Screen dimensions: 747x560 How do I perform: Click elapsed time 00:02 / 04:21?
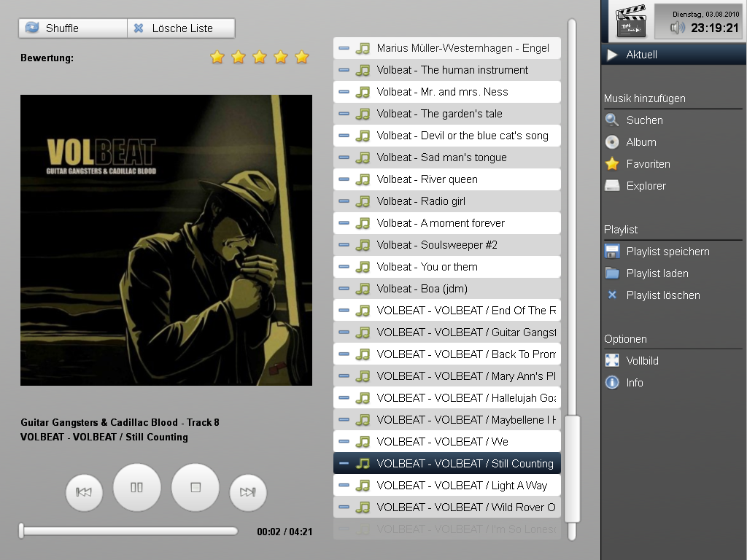tap(285, 532)
